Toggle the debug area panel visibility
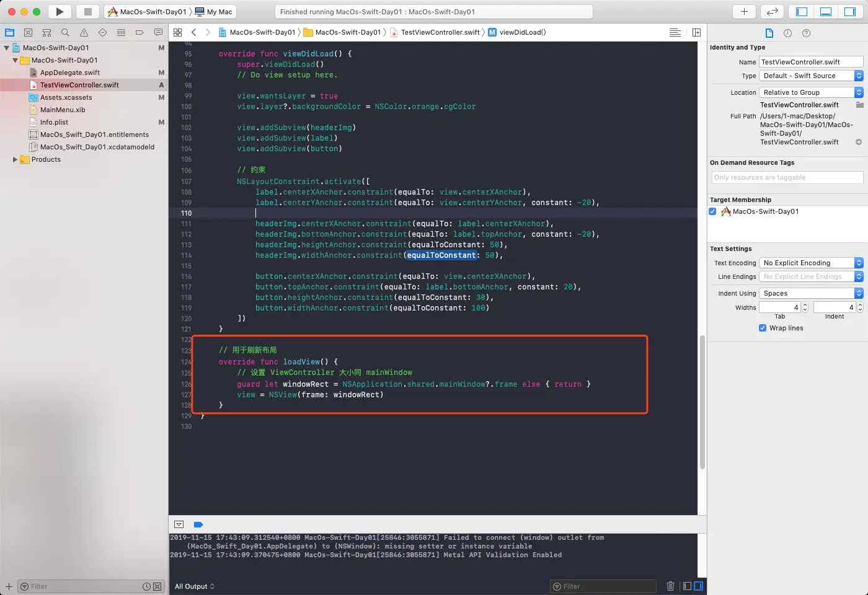This screenshot has height=595, width=868. (x=826, y=12)
